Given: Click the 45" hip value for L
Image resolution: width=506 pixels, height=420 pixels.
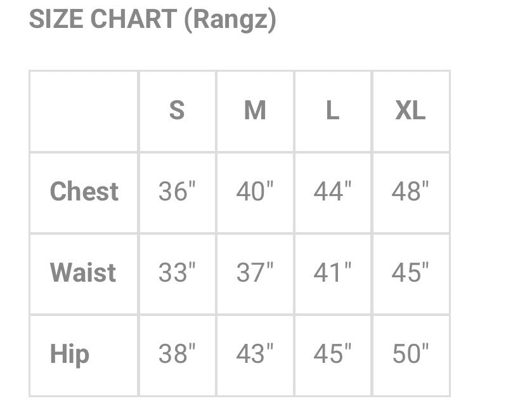Looking at the screenshot, I should 332,354.
